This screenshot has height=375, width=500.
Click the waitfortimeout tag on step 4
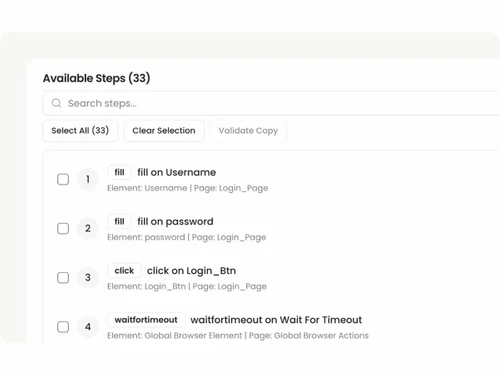(146, 320)
